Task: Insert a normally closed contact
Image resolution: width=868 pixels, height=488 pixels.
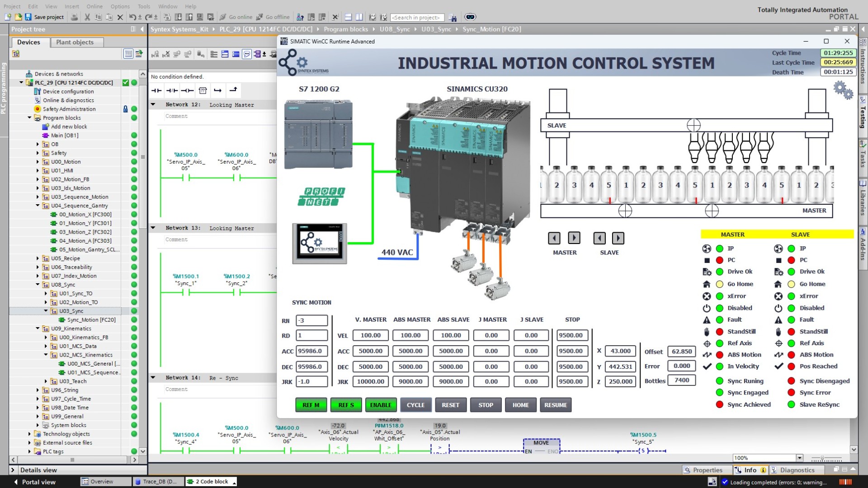Action: pyautogui.click(x=172, y=90)
